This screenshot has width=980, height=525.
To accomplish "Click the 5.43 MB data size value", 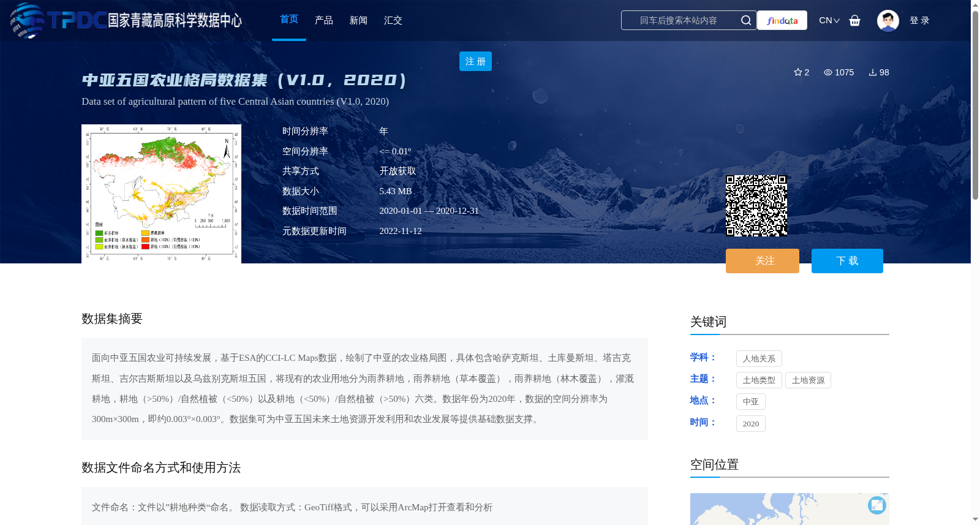I will [x=396, y=191].
